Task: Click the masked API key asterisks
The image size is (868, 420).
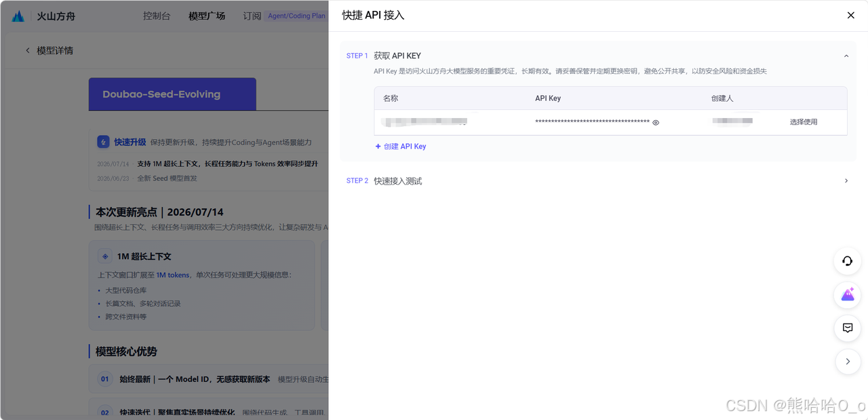Action: pos(592,123)
